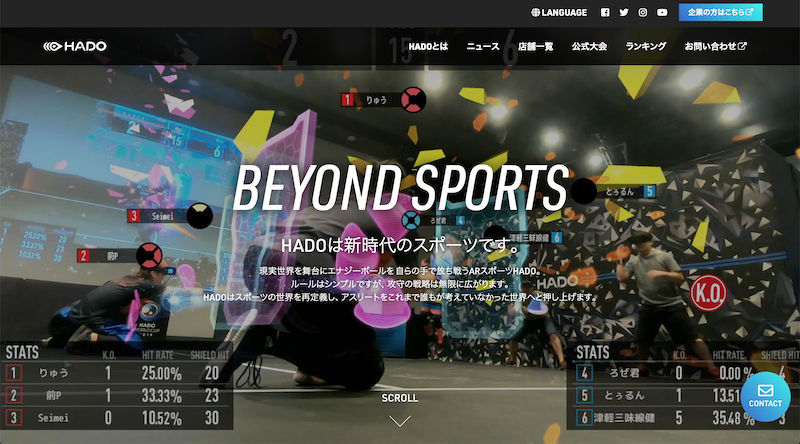Click the HADOは新時代のスポーツです。 subtitle
The width and height of the screenshot is (800, 444).
tap(401, 245)
